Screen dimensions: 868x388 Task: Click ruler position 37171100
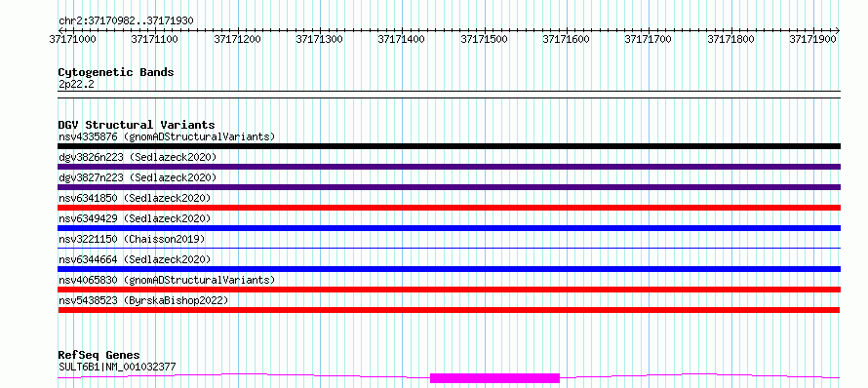click(154, 40)
